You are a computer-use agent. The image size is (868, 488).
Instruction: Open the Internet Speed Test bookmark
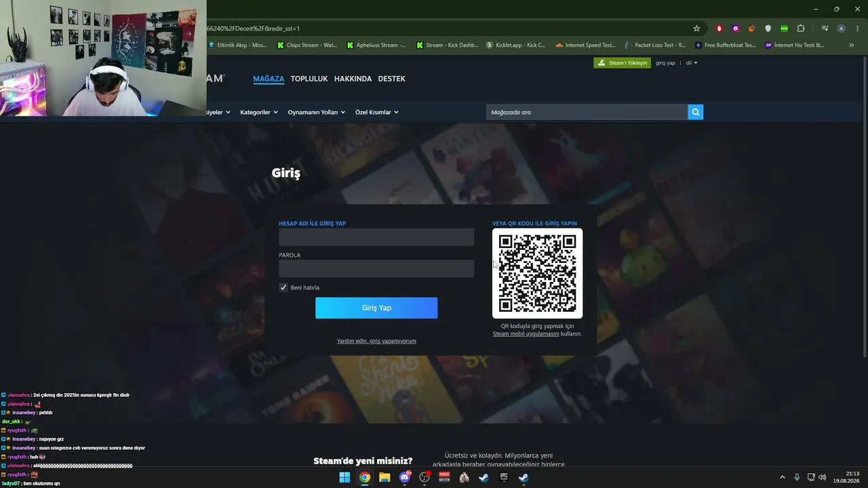[585, 45]
